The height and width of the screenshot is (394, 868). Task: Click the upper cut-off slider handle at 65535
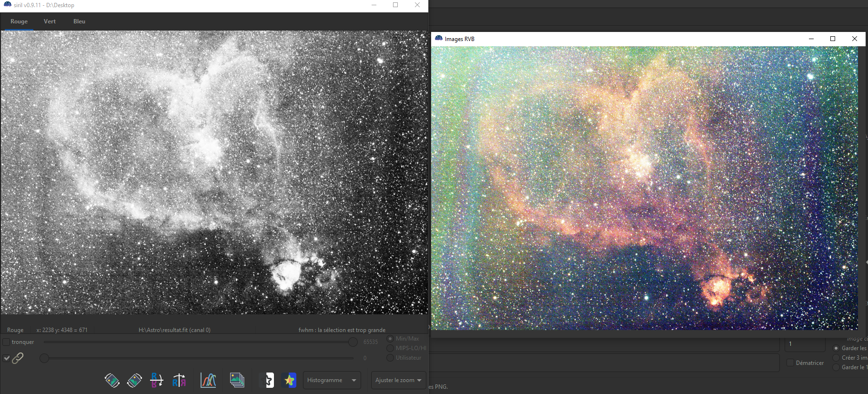point(353,342)
